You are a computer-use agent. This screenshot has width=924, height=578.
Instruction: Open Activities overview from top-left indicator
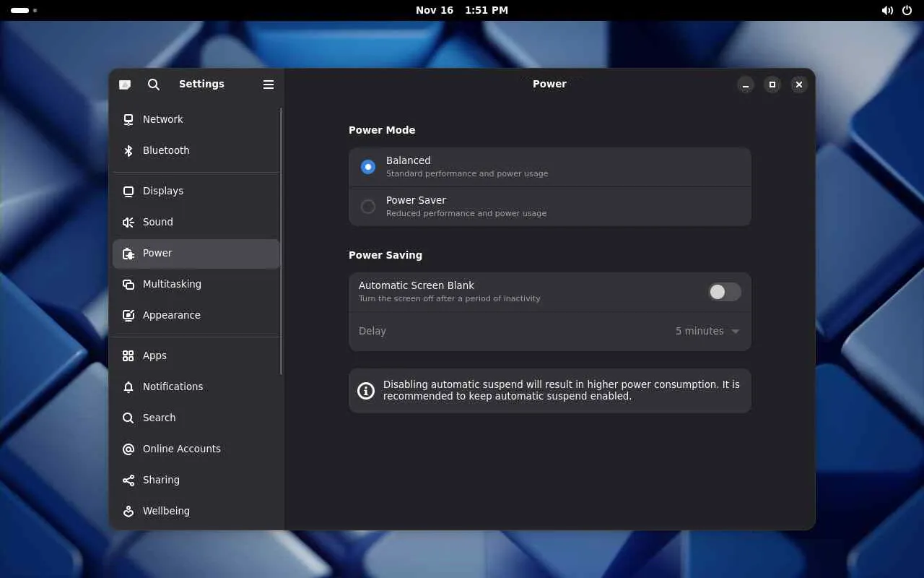point(24,10)
